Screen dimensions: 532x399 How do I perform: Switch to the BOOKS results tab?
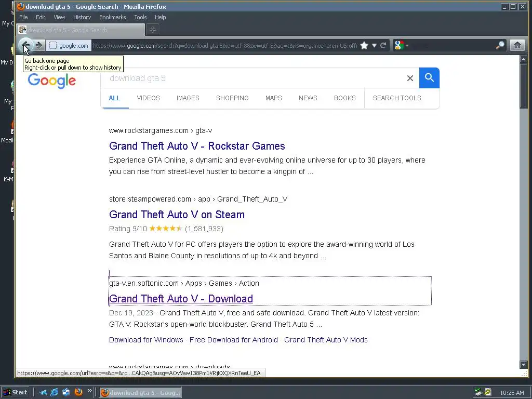[345, 98]
